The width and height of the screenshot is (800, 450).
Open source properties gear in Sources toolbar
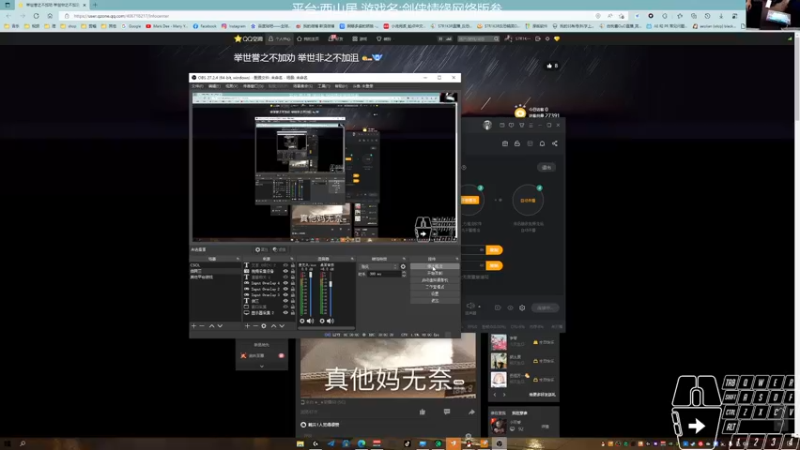264,326
